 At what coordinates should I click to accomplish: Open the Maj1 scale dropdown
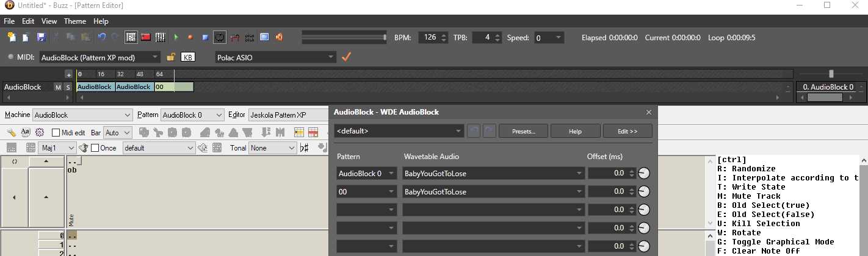pyautogui.click(x=59, y=148)
